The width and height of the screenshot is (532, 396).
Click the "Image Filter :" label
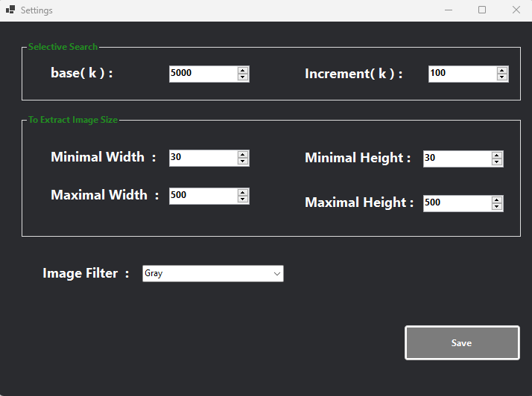coord(86,273)
